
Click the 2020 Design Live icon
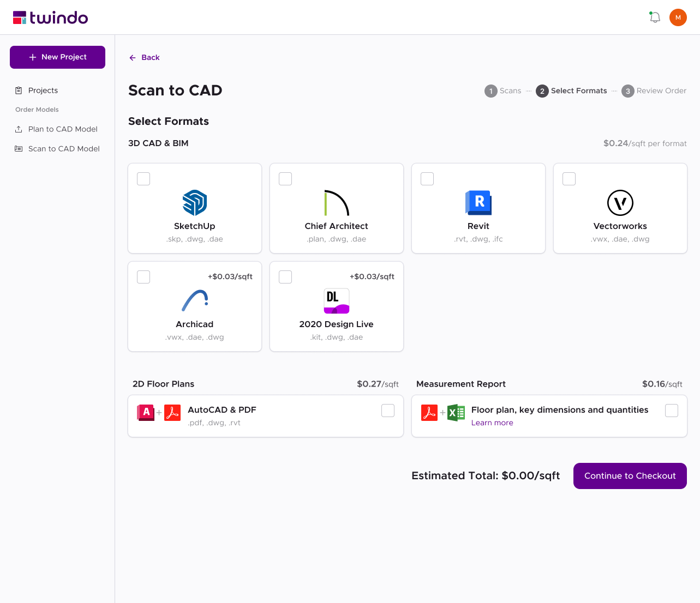point(337,301)
